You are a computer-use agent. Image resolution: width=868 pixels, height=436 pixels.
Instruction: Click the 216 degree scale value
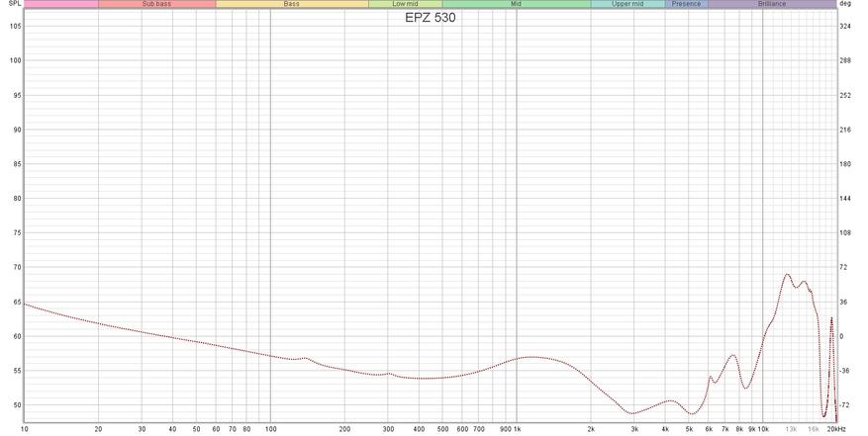[845, 130]
